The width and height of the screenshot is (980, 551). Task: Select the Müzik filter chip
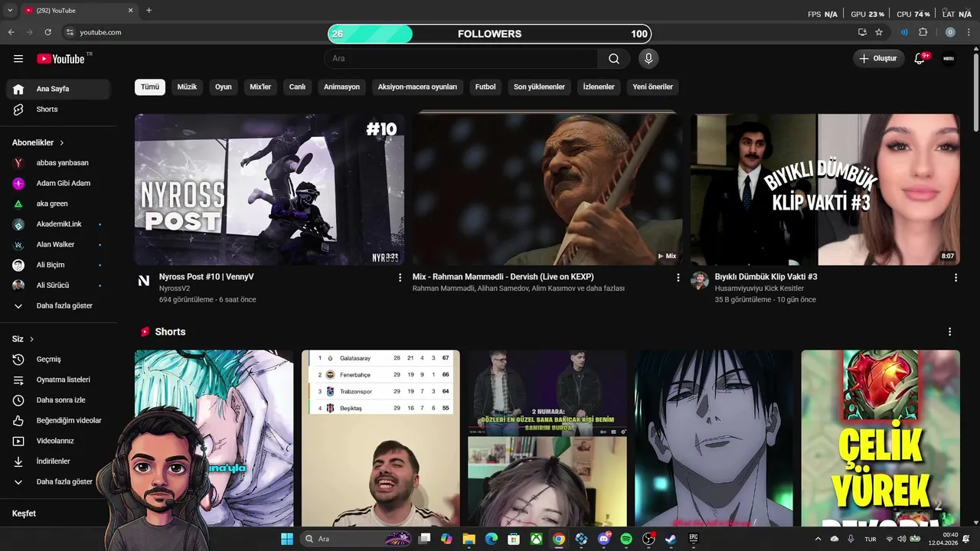pyautogui.click(x=187, y=86)
